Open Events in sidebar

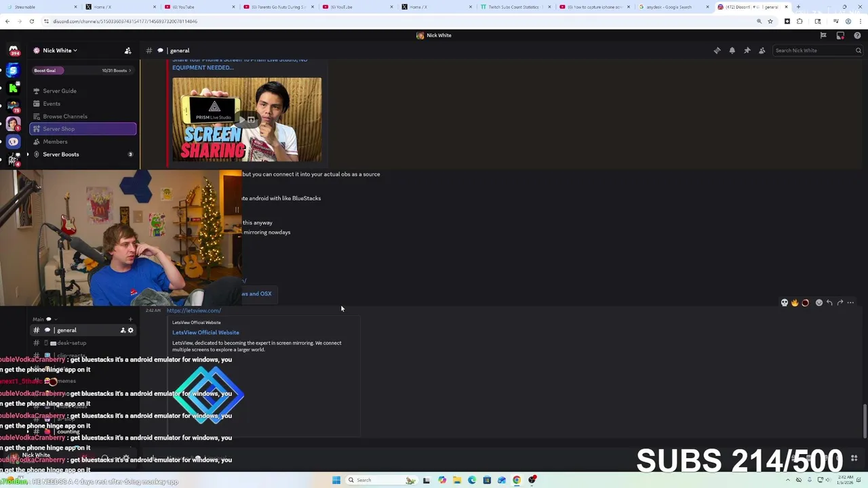[52, 104]
